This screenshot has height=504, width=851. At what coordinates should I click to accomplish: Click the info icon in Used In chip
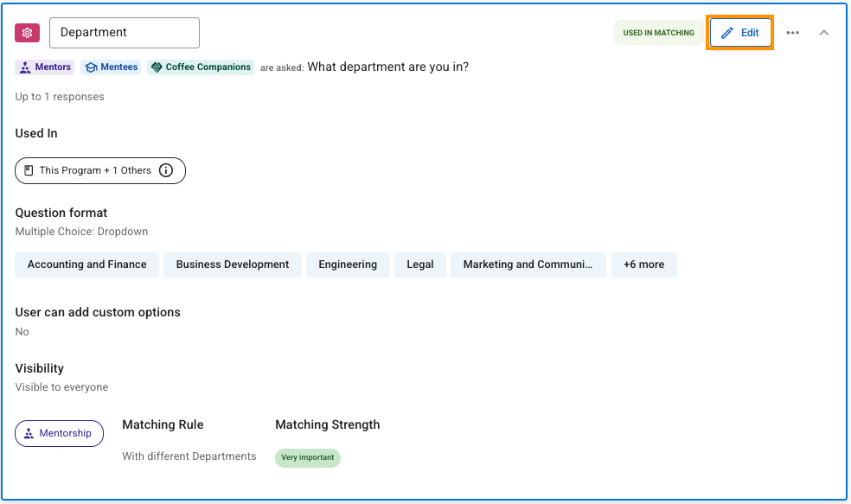point(166,170)
